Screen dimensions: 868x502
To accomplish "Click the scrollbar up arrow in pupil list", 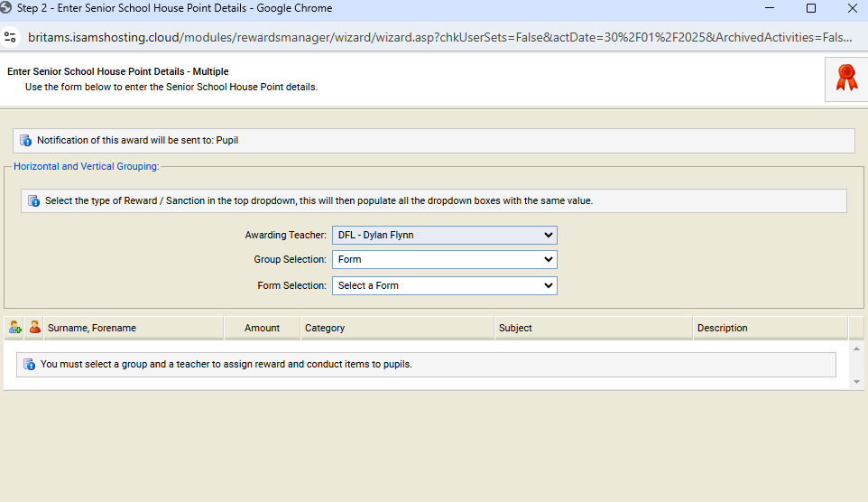I will [856, 349].
